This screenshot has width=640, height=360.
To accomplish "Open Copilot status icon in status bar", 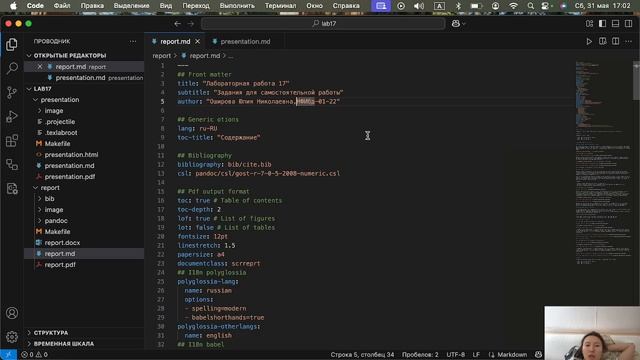I will 538,355.
